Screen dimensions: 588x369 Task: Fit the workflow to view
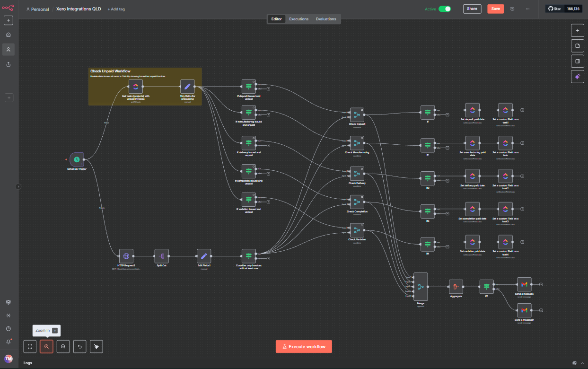[x=30, y=346]
